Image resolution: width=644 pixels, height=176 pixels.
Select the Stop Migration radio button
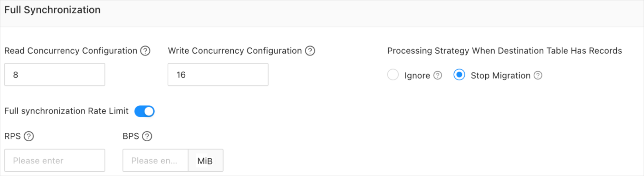click(x=459, y=75)
